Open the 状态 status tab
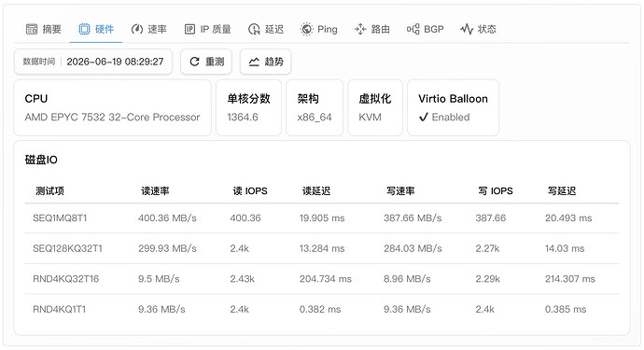The width and height of the screenshot is (644, 350). click(479, 29)
